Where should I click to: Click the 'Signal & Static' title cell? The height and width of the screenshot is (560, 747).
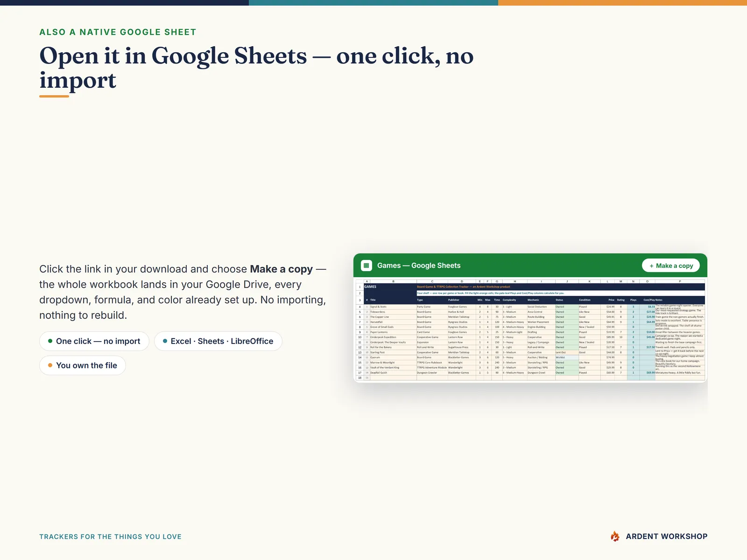pyautogui.click(x=393, y=307)
